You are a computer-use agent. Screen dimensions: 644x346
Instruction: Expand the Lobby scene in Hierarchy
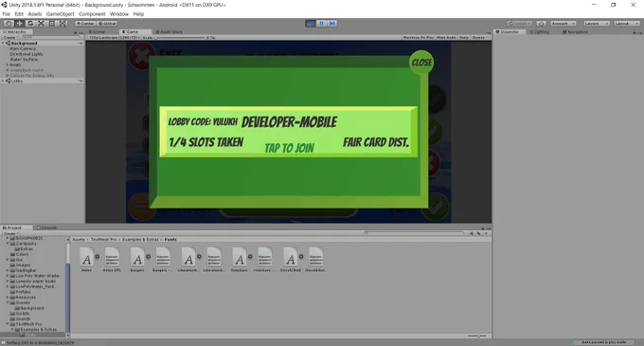coord(3,81)
